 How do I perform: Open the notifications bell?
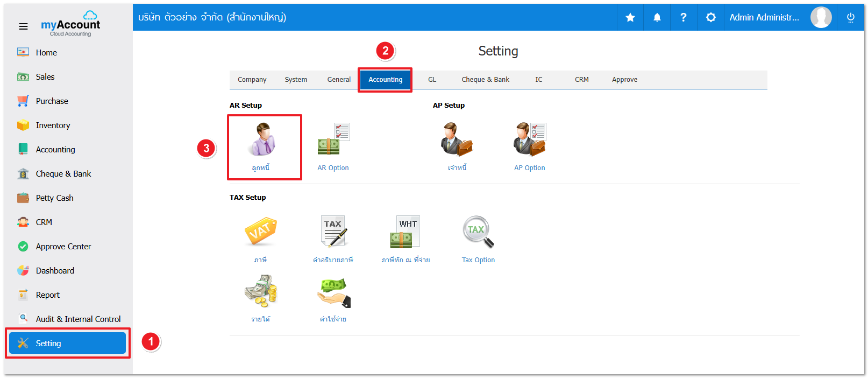click(x=657, y=18)
